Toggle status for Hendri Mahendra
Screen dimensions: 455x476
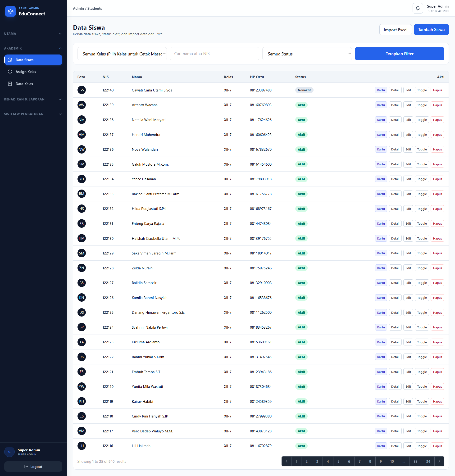(x=422, y=135)
